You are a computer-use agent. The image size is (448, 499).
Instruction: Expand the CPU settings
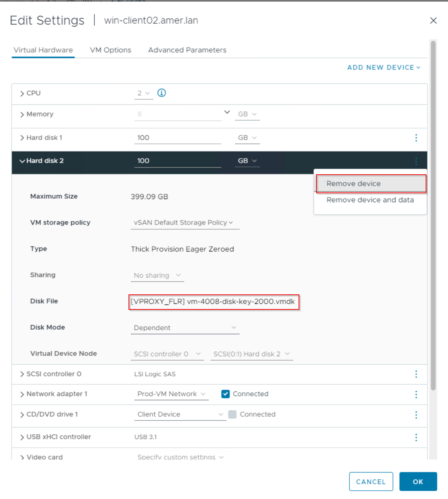pos(22,93)
